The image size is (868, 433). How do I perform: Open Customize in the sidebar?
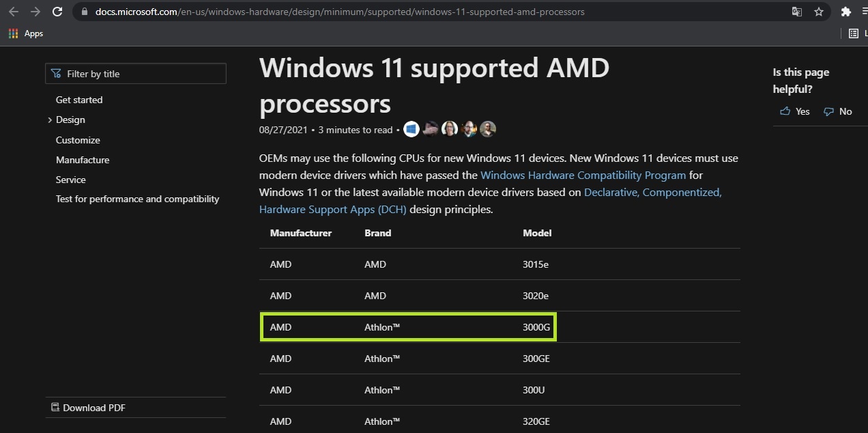pos(78,140)
